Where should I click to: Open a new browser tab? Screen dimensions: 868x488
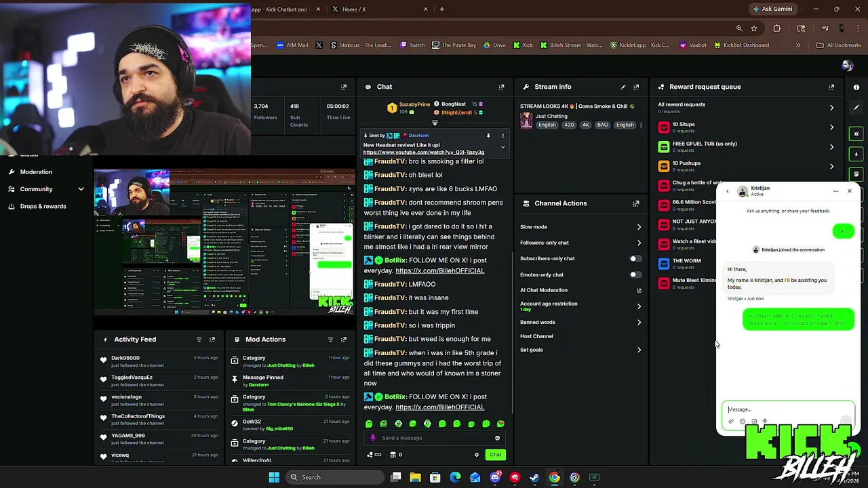pyautogui.click(x=442, y=9)
